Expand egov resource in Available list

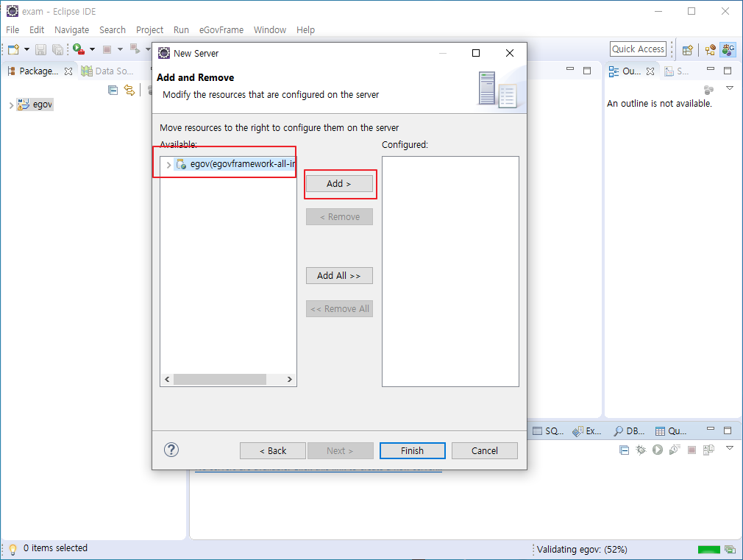tap(168, 165)
